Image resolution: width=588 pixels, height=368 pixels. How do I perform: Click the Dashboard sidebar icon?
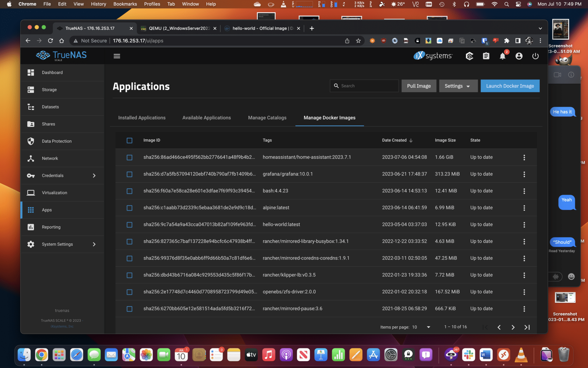point(31,72)
